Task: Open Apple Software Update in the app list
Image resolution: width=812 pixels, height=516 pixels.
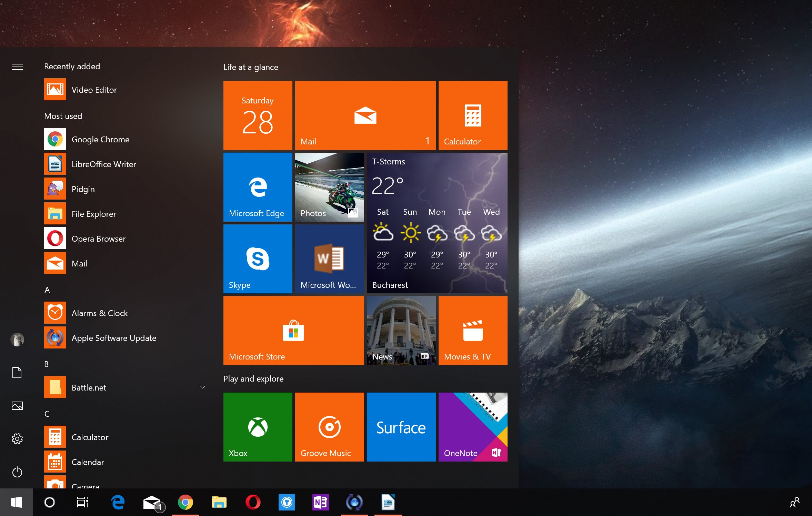Action: (x=114, y=338)
